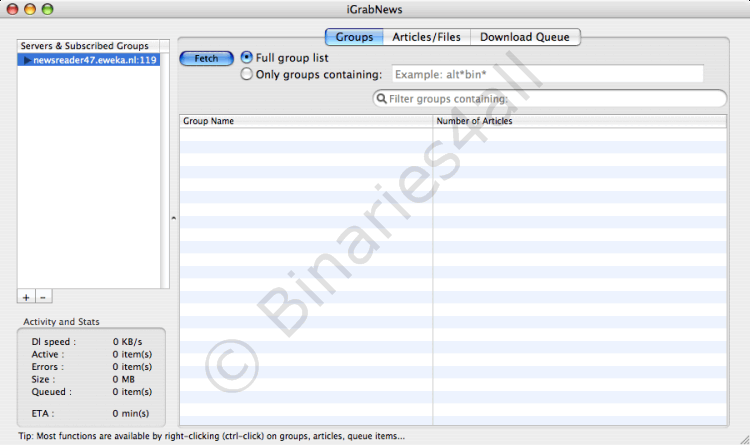Click the Errors 0 item(s) value

[x=132, y=367]
